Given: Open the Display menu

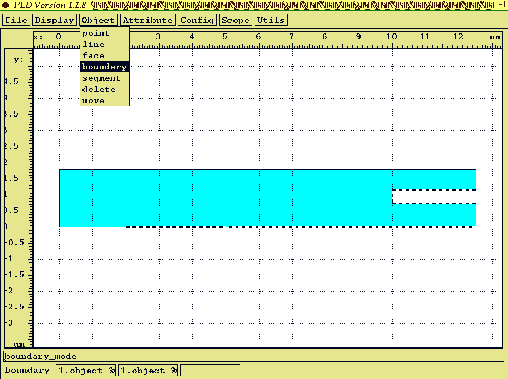Looking at the screenshot, I should click(55, 20).
